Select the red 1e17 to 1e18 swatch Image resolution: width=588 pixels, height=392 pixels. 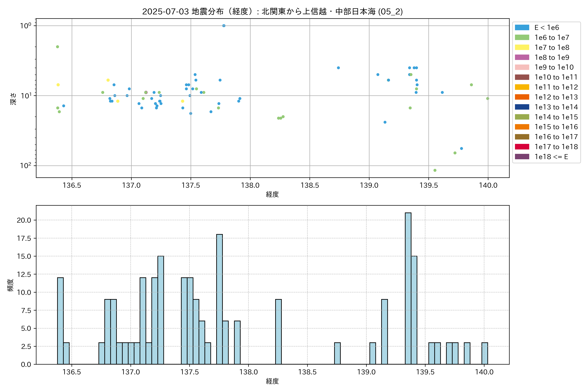522,147
